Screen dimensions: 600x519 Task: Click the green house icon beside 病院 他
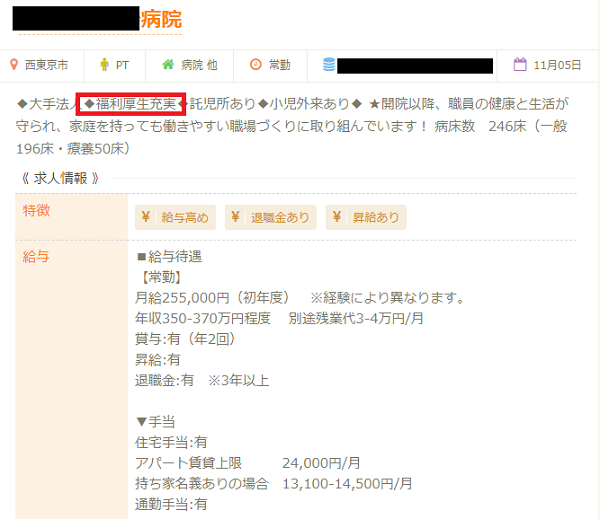point(168,64)
